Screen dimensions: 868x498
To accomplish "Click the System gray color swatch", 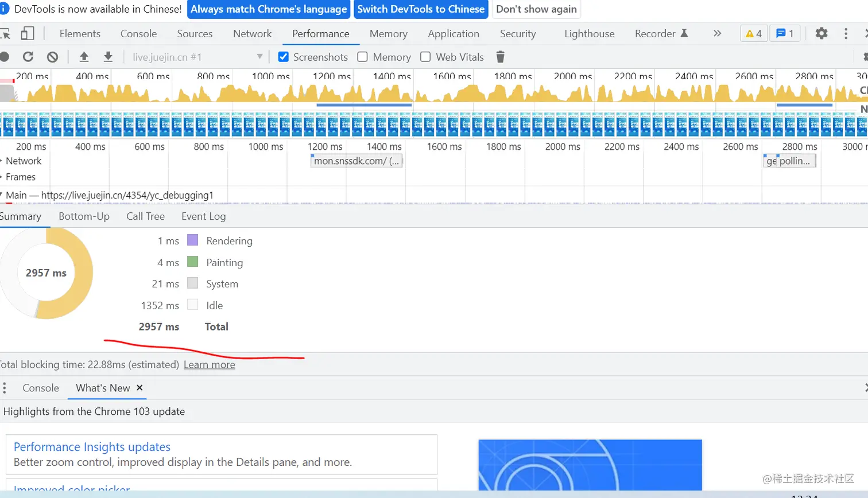I will pyautogui.click(x=193, y=283).
